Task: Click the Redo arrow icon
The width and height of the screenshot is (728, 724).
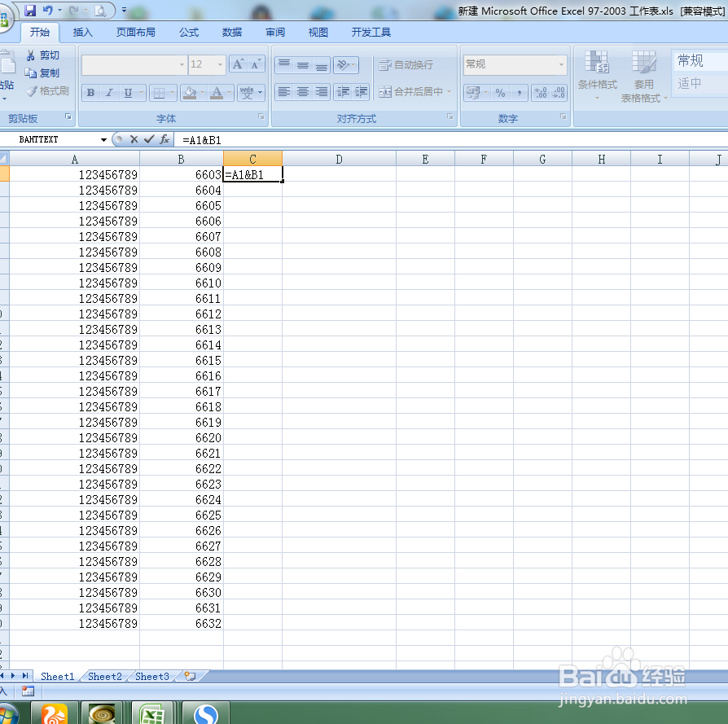Action: tap(74, 10)
